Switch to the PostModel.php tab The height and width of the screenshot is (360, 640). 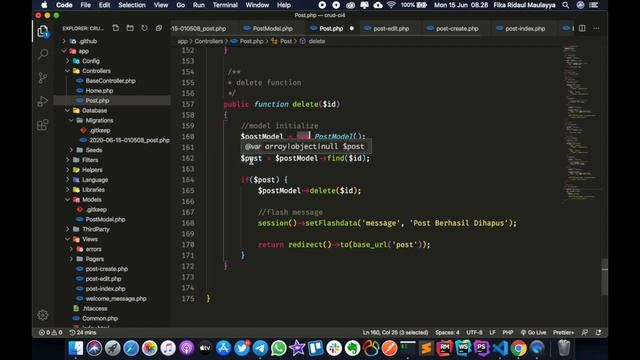(272, 29)
